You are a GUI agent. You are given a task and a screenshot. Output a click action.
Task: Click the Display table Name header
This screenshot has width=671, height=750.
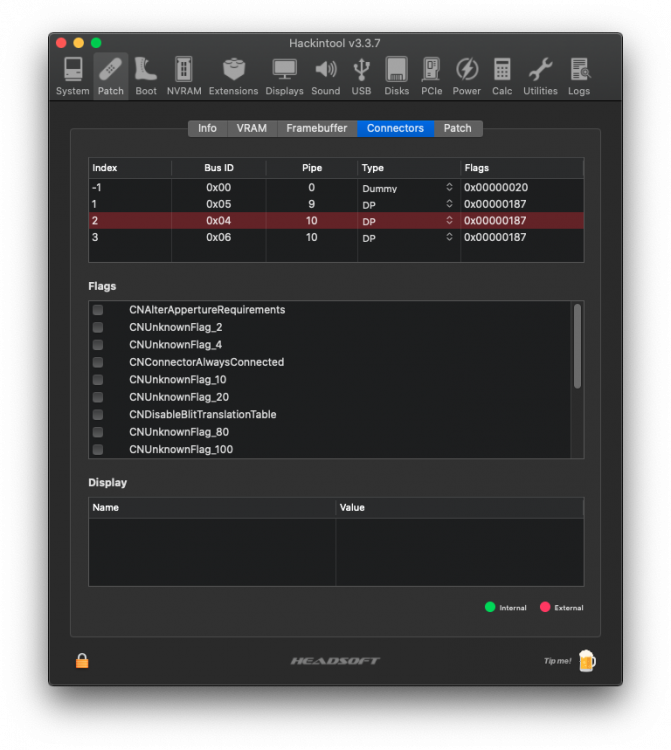coord(212,507)
